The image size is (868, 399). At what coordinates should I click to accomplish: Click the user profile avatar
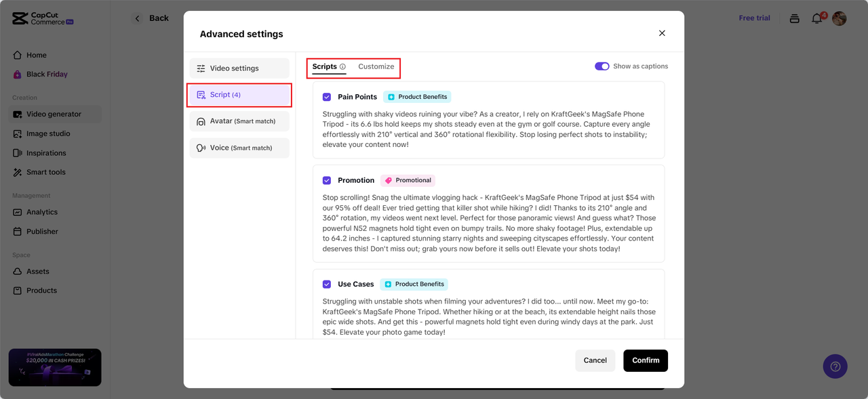tap(840, 18)
